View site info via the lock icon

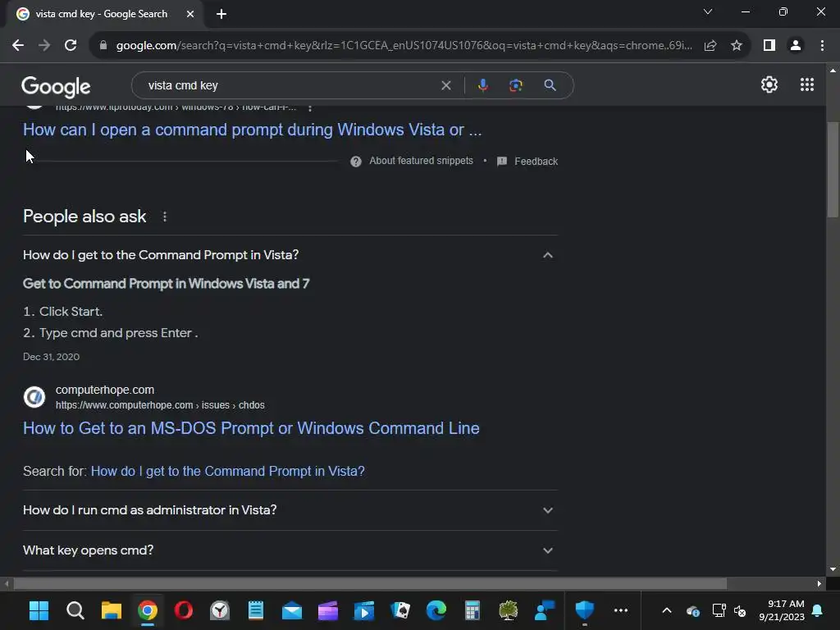coord(103,46)
